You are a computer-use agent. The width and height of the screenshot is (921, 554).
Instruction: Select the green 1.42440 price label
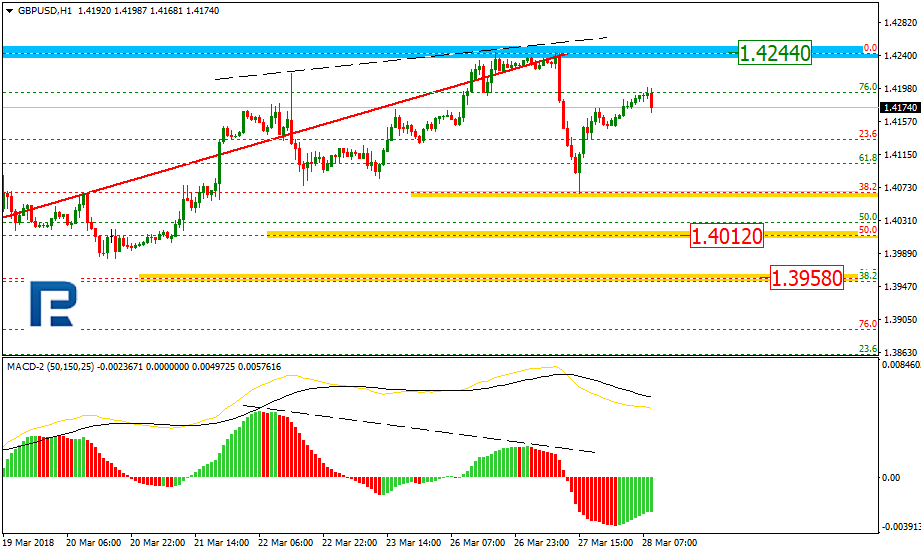point(774,52)
